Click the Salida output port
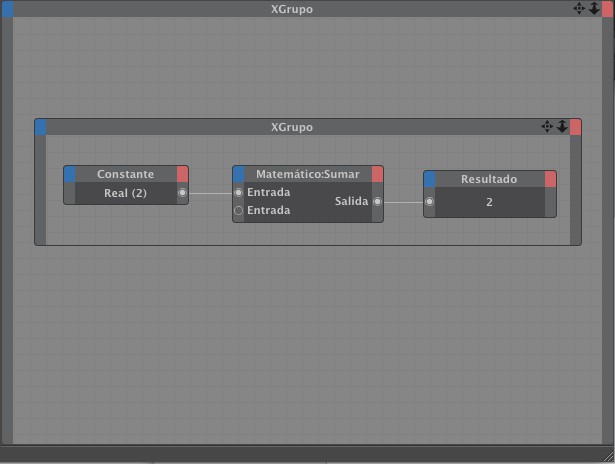This screenshot has width=615, height=464. coord(377,201)
